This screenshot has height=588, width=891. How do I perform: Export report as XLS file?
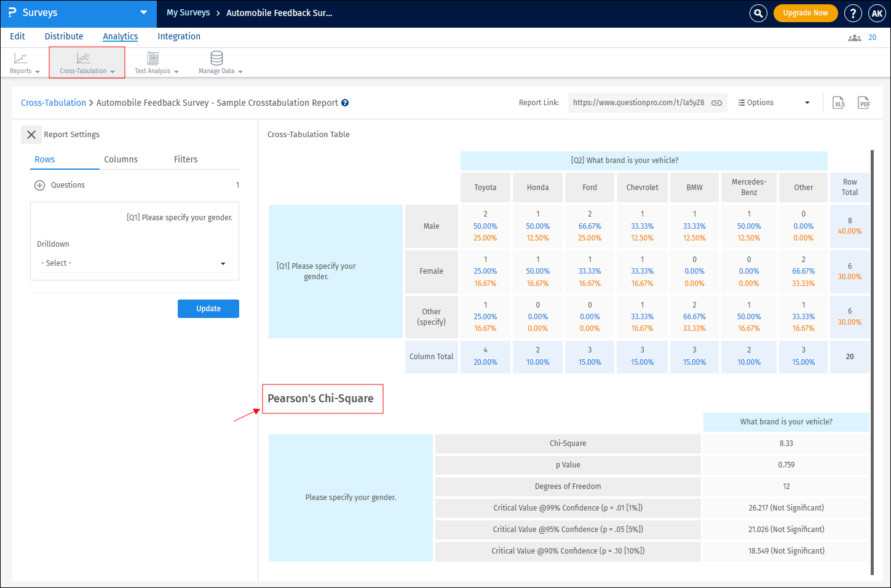[x=839, y=103]
